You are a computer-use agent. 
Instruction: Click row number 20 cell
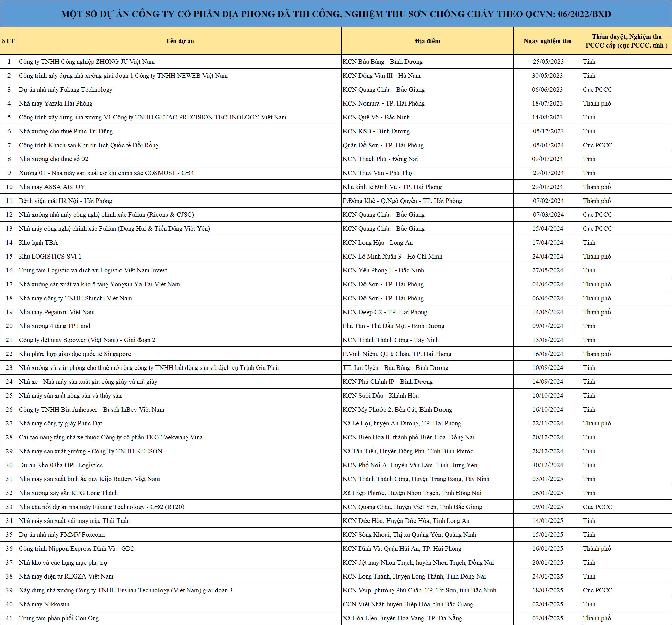(x=9, y=326)
